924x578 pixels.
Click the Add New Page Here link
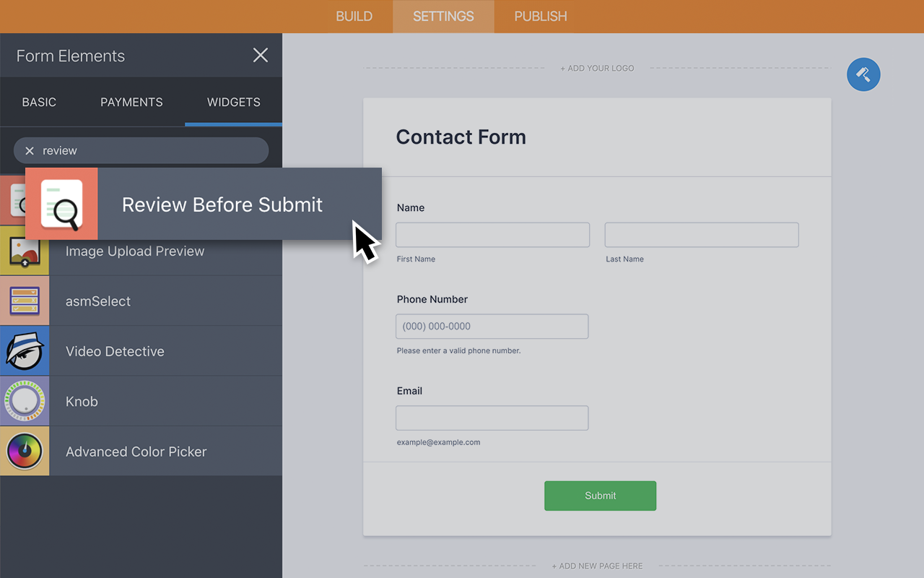pyautogui.click(x=597, y=566)
